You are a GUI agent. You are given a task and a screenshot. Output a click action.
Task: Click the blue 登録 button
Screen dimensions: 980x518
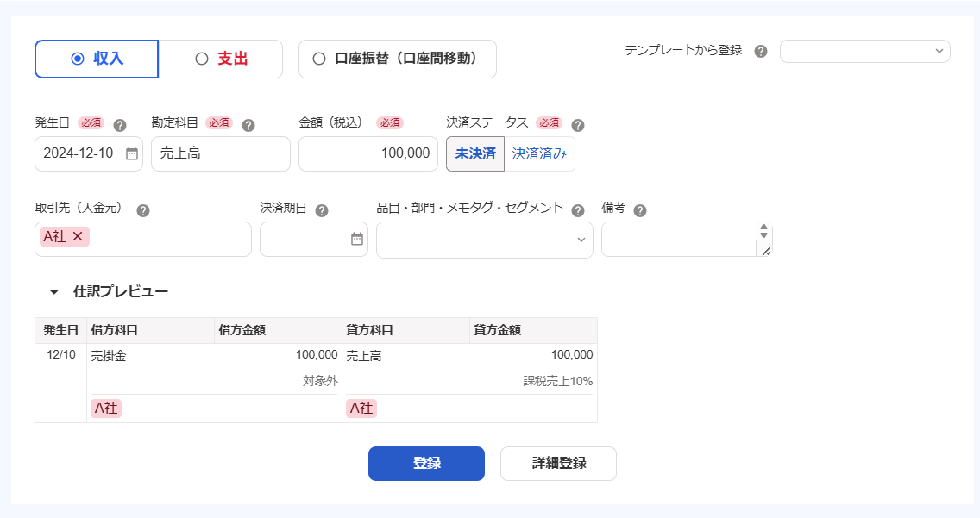click(426, 463)
